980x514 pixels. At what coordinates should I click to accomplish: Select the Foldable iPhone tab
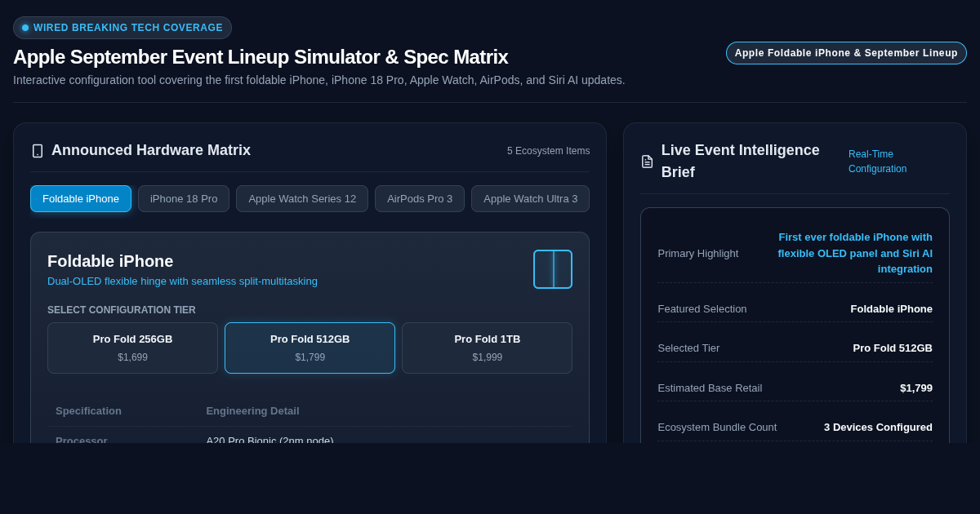[x=81, y=199]
